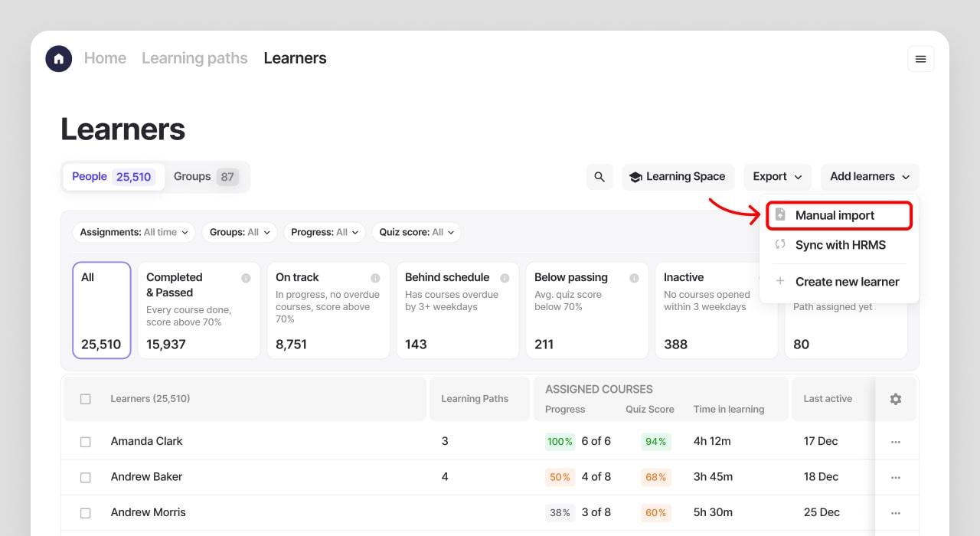Select the On track card
The image size is (980, 536).
pos(328,310)
